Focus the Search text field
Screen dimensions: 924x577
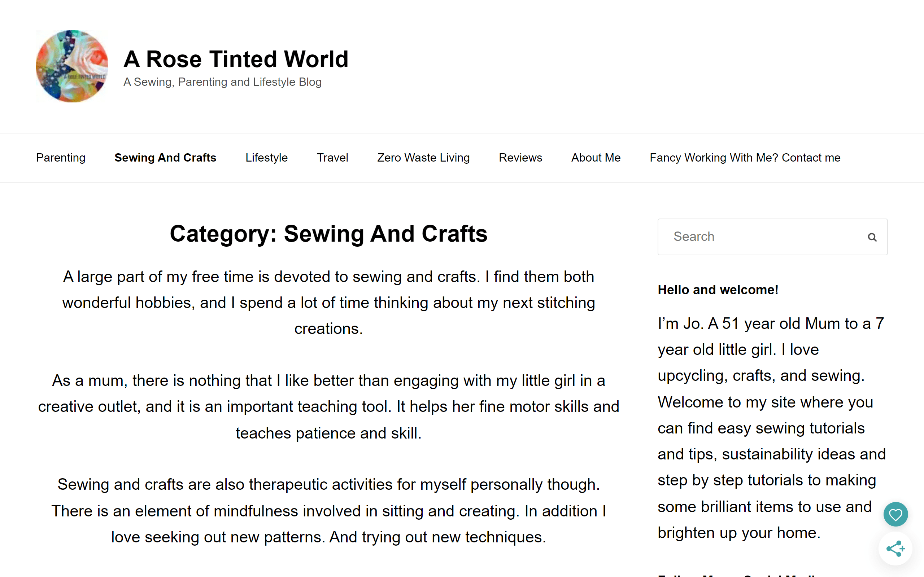pyautogui.click(x=760, y=237)
